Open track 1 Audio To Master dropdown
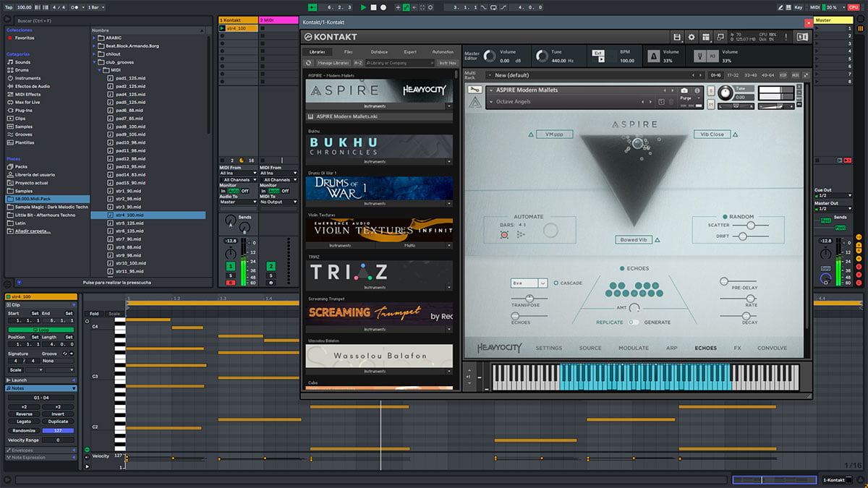 pos(238,202)
